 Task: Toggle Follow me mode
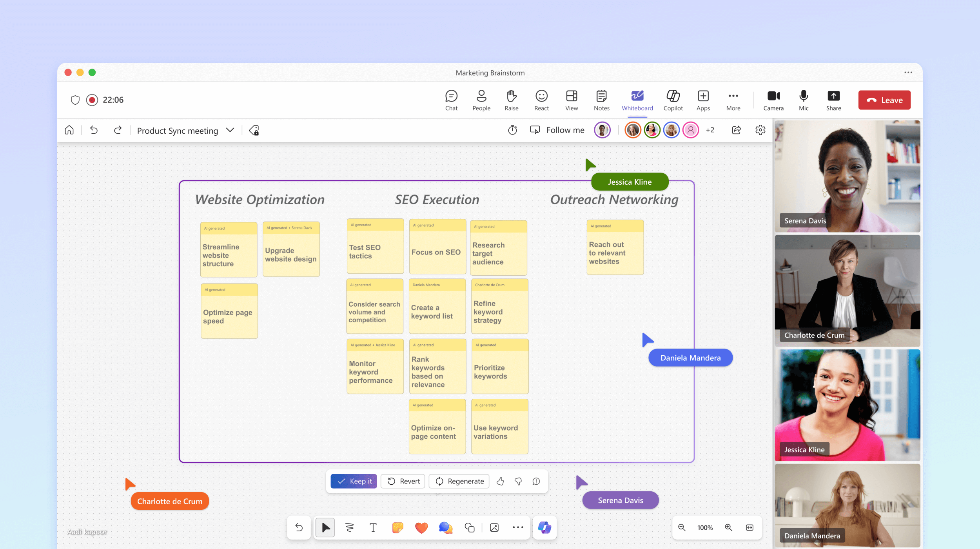point(555,130)
